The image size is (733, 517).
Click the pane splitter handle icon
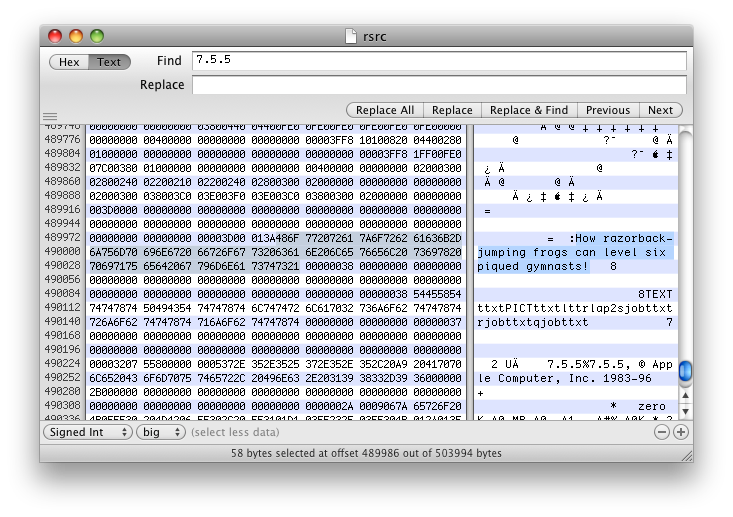tap(50, 116)
